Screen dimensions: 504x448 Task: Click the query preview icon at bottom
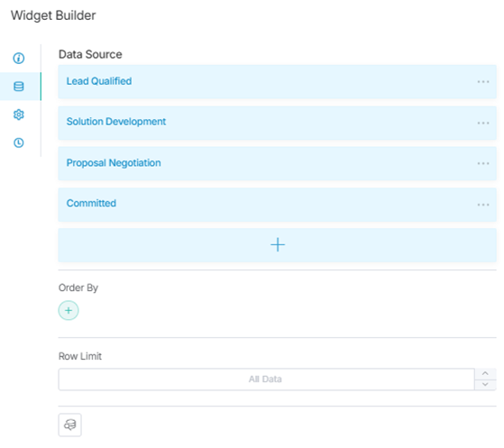pos(69,425)
